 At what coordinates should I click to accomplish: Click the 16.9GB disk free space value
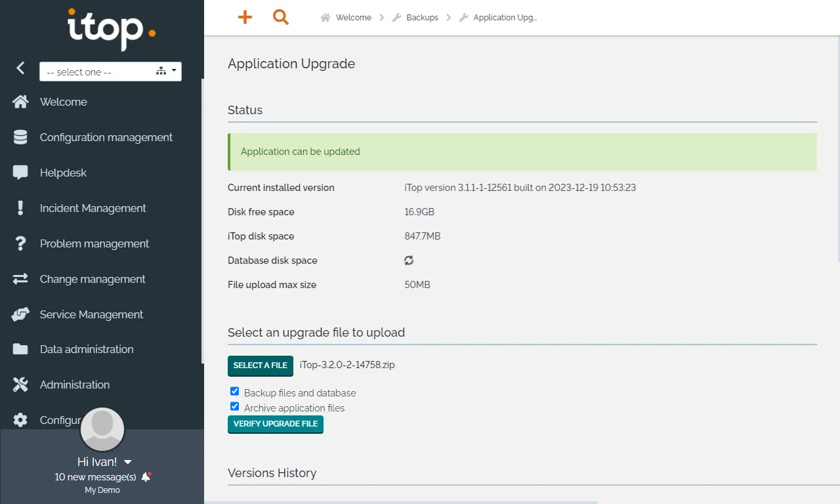coord(419,212)
